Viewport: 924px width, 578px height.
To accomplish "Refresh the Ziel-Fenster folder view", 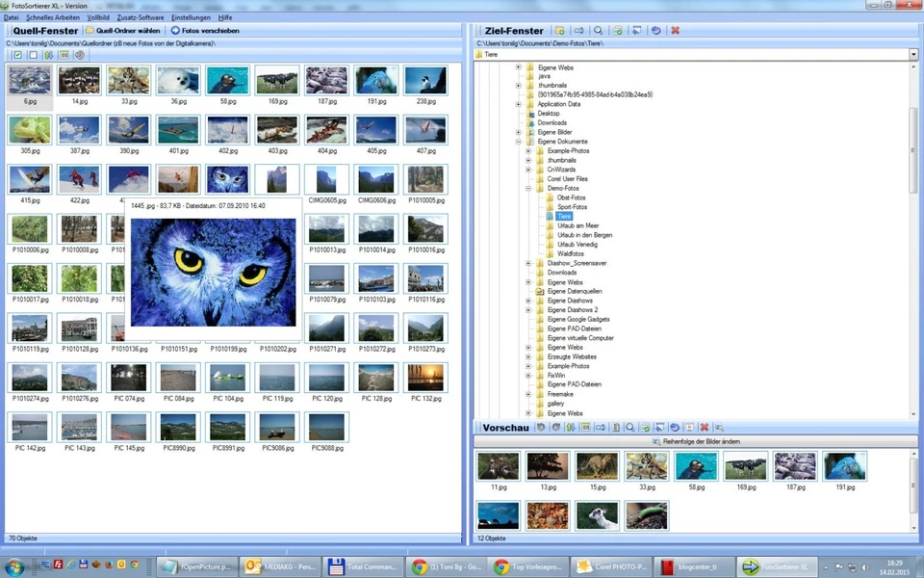I will 618,30.
